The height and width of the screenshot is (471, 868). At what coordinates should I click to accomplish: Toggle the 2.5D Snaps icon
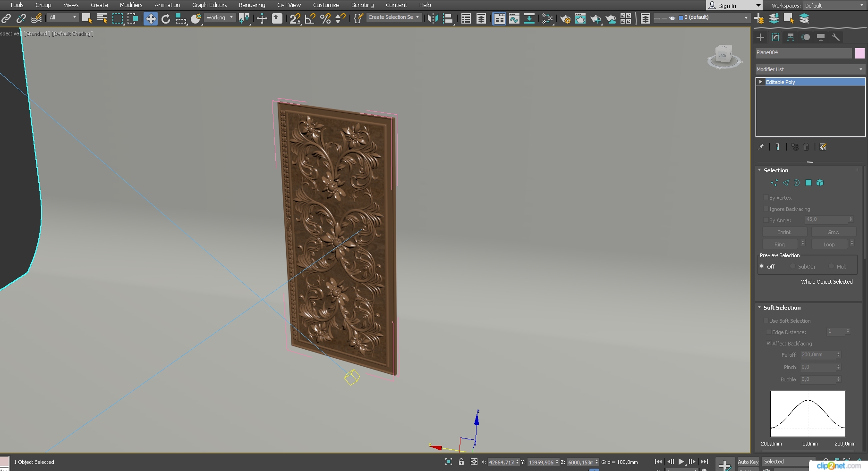(x=295, y=18)
